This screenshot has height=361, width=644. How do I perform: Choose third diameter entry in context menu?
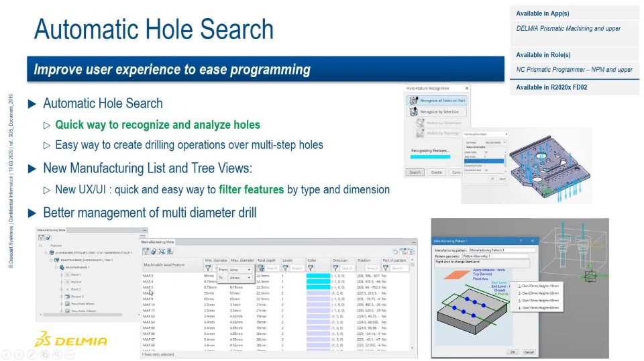click(x=539, y=300)
